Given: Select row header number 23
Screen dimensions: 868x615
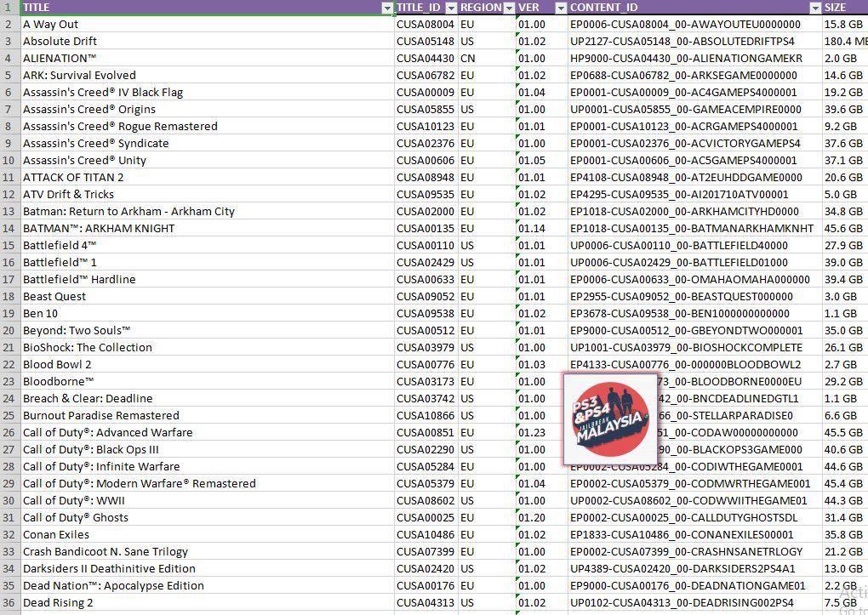Looking at the screenshot, I should pyautogui.click(x=9, y=381).
